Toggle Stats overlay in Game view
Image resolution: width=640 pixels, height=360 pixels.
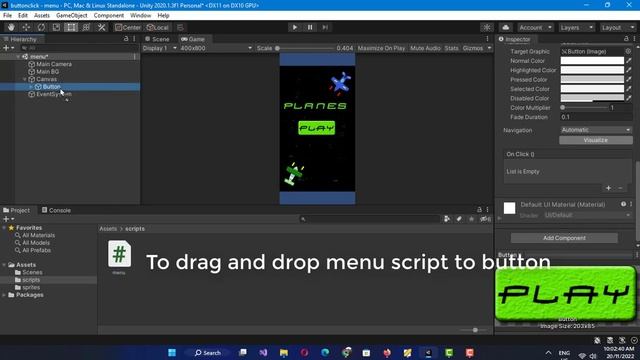click(451, 48)
